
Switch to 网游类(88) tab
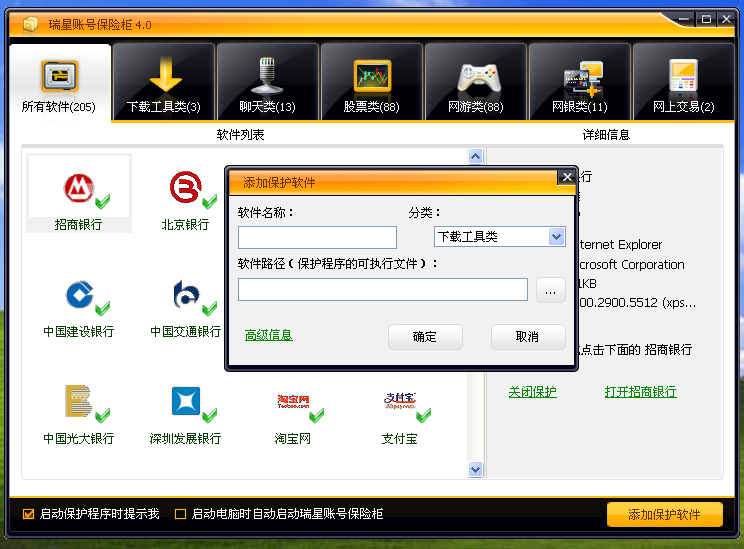[x=475, y=82]
